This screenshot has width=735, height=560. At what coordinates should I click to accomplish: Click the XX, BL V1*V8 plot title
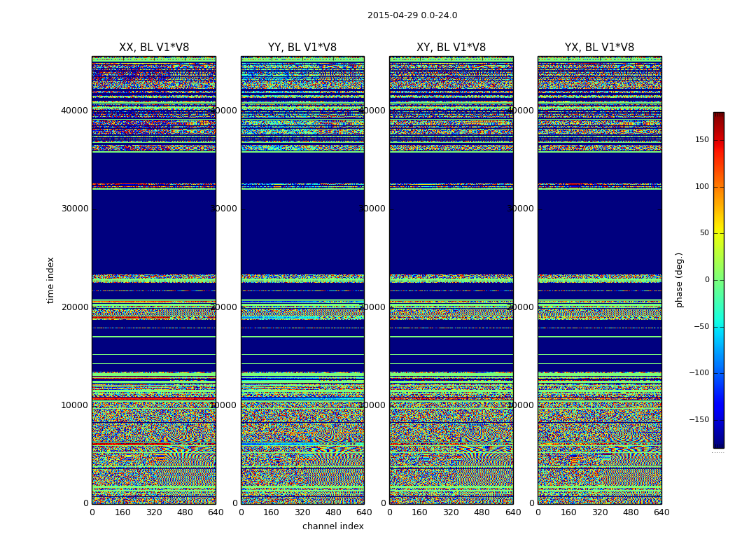(154, 48)
